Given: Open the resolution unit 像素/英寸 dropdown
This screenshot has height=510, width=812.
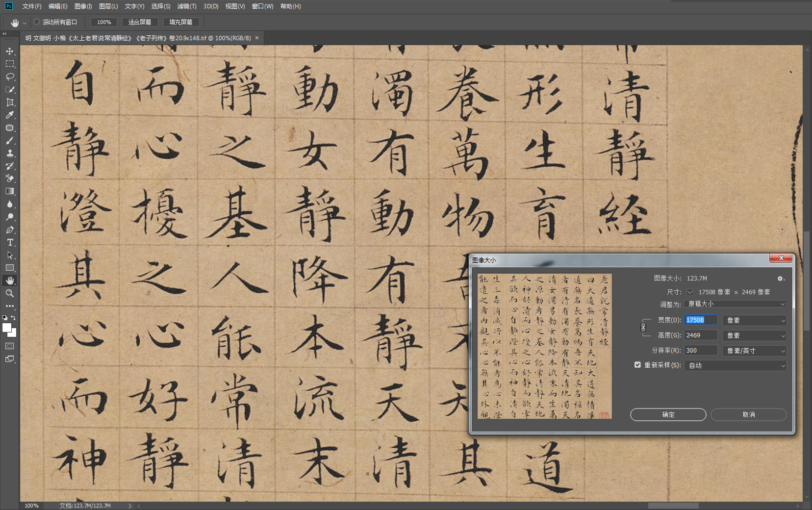Looking at the screenshot, I should [x=755, y=351].
